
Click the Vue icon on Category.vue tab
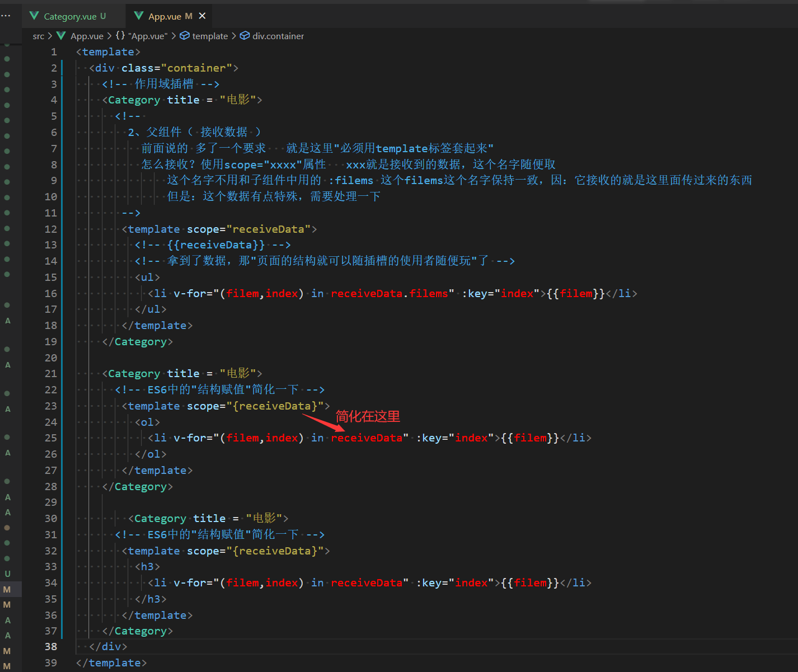(x=34, y=16)
